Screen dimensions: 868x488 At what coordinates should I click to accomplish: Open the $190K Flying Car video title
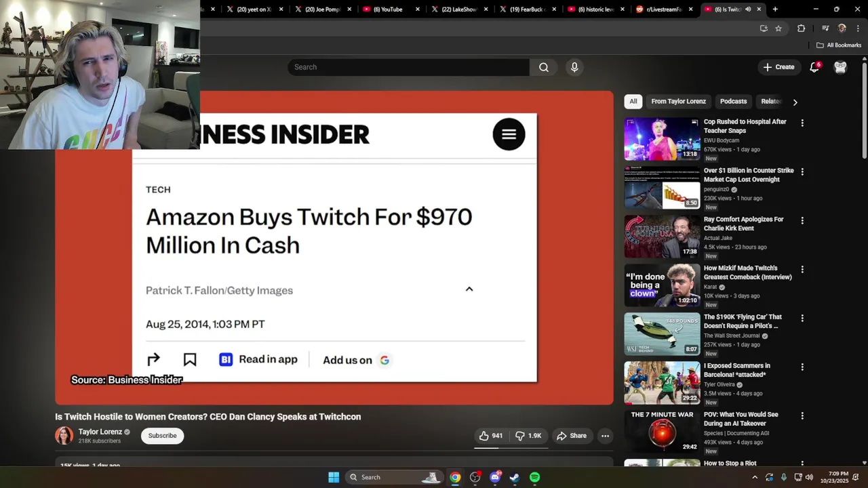pos(743,321)
